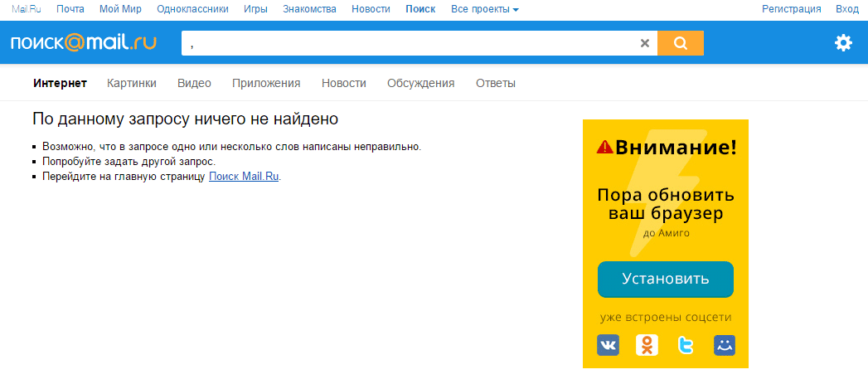This screenshot has width=868, height=384.
Task: Open Игры in the top bar
Action: point(255,9)
